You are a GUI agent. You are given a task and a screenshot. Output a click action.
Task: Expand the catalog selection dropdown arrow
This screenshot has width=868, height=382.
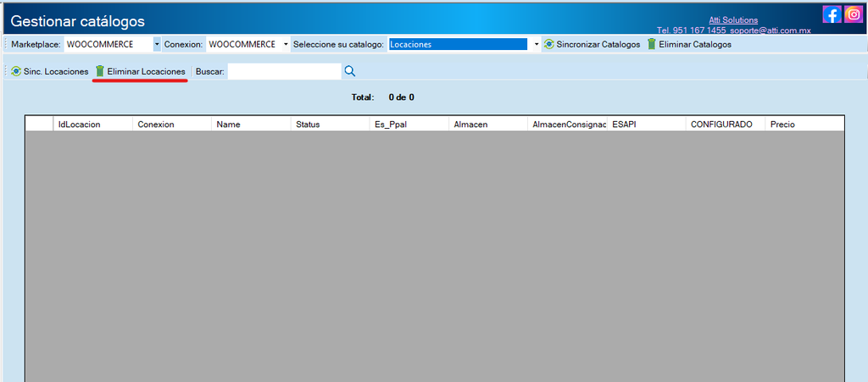[x=537, y=44]
